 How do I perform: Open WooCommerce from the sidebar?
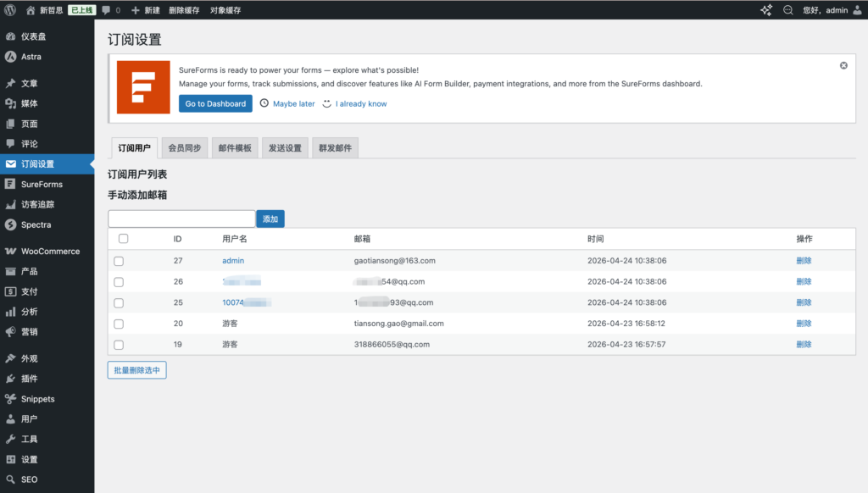(x=50, y=252)
